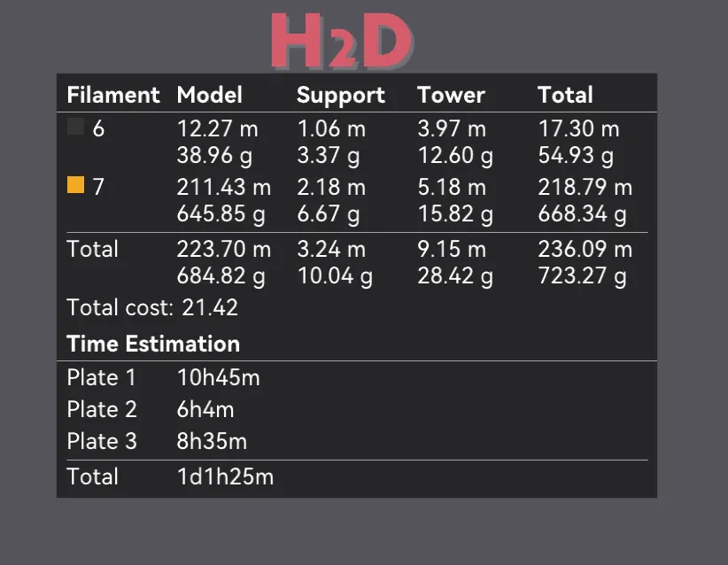Image resolution: width=728 pixels, height=565 pixels.
Task: Select support weight value 6.67 g
Action: point(329,214)
